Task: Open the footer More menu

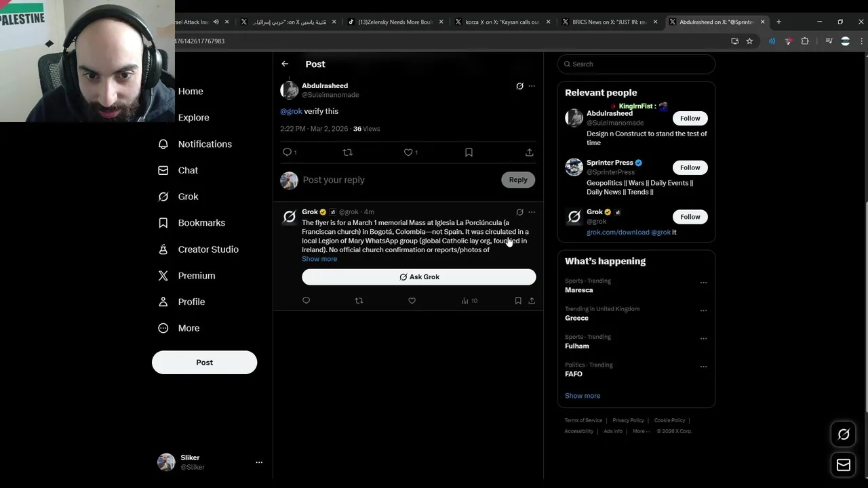Action: click(641, 431)
